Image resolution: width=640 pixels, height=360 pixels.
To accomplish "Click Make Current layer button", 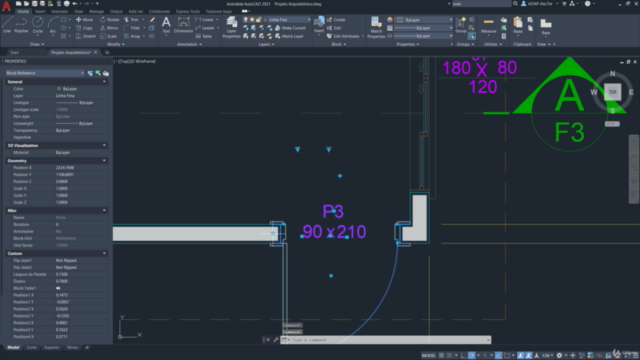I will coord(290,28).
